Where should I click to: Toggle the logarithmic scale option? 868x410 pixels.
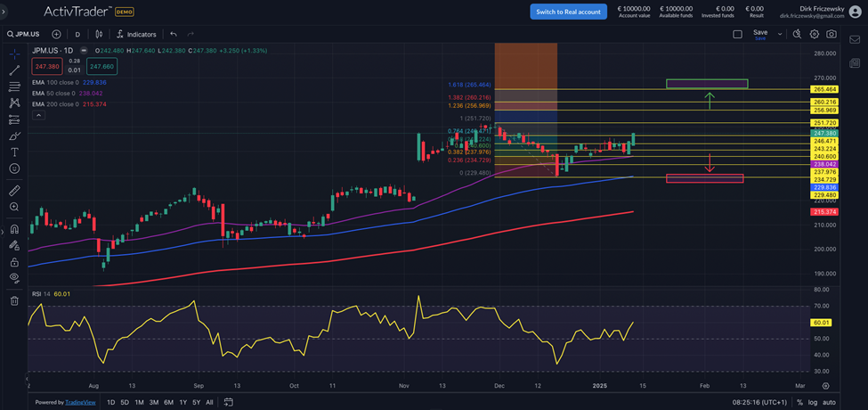click(x=810, y=402)
